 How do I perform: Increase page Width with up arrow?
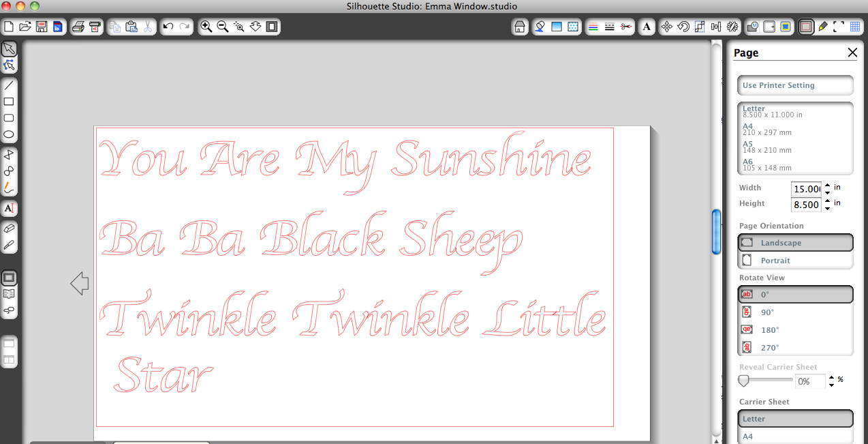click(x=828, y=184)
